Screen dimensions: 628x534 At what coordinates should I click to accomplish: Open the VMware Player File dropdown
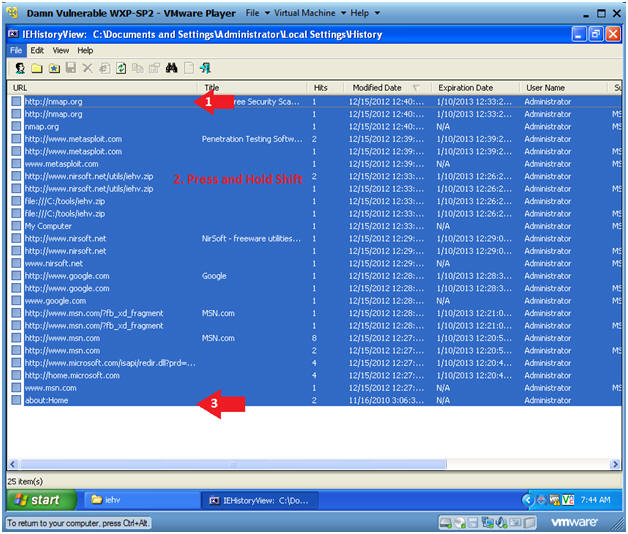coord(258,13)
